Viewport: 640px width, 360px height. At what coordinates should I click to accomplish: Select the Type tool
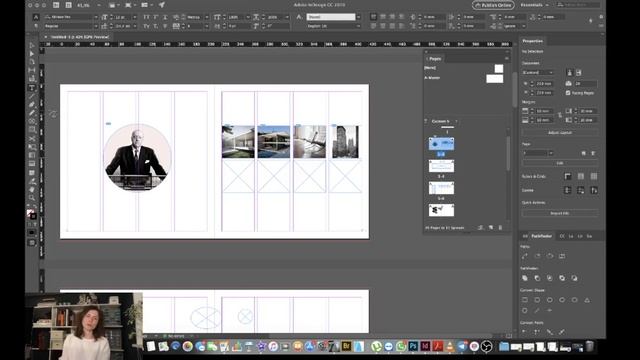point(32,87)
